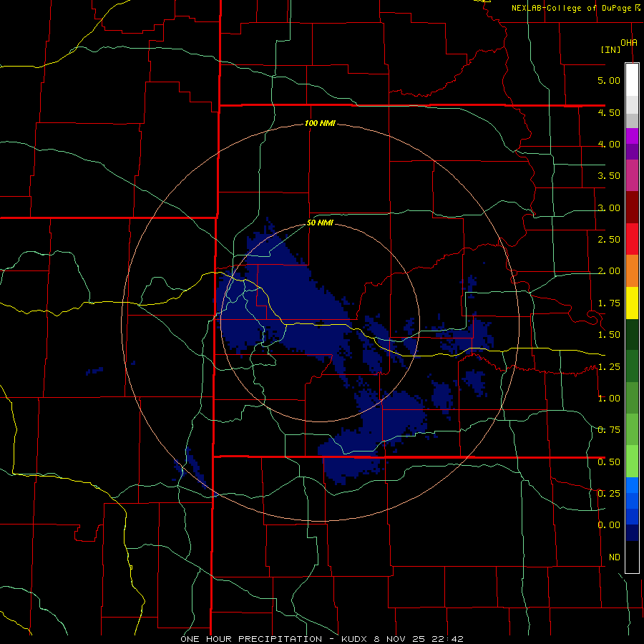Pick the navy legend swatch above ND

(632, 533)
